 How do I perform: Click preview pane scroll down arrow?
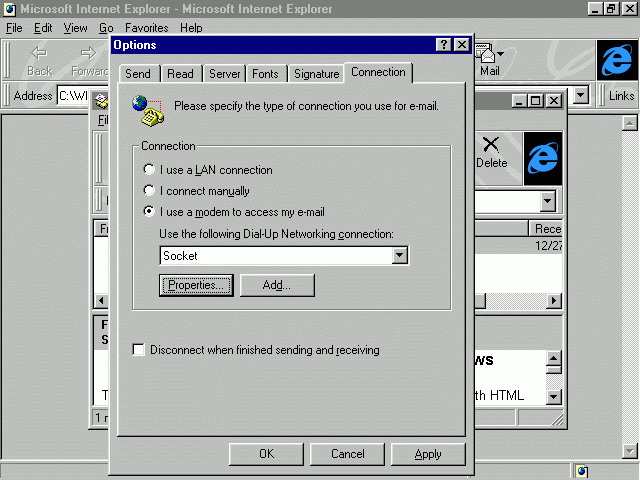point(554,396)
